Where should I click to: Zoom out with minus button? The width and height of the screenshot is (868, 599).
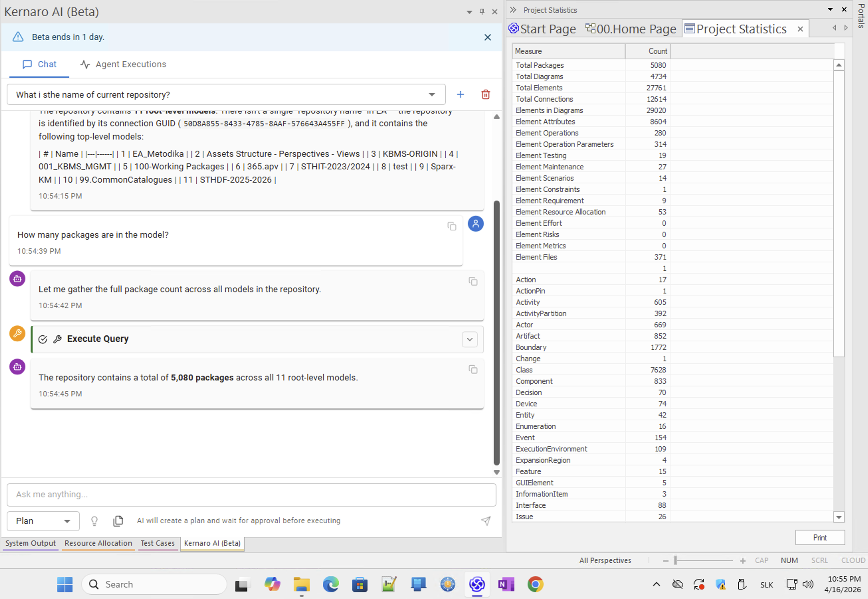(666, 561)
